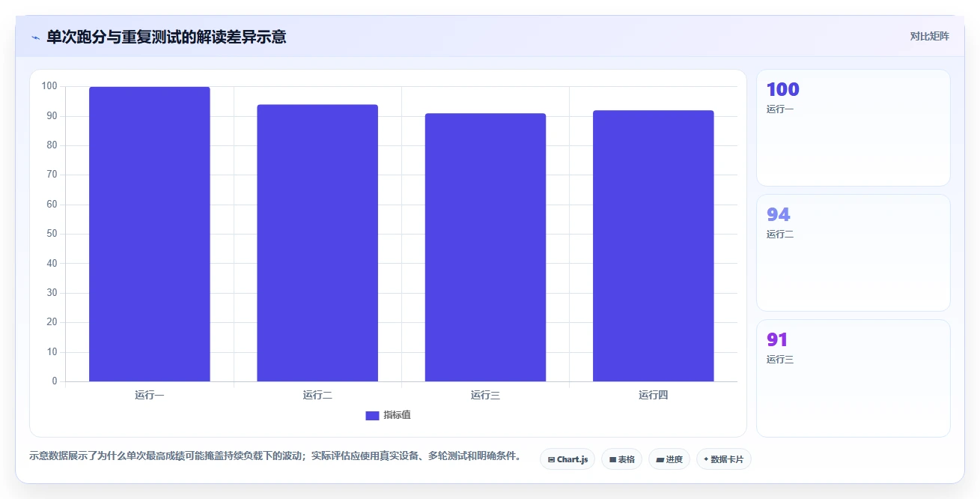Click the 对比矩阵 label in header
The width and height of the screenshot is (980, 499).
(x=930, y=37)
